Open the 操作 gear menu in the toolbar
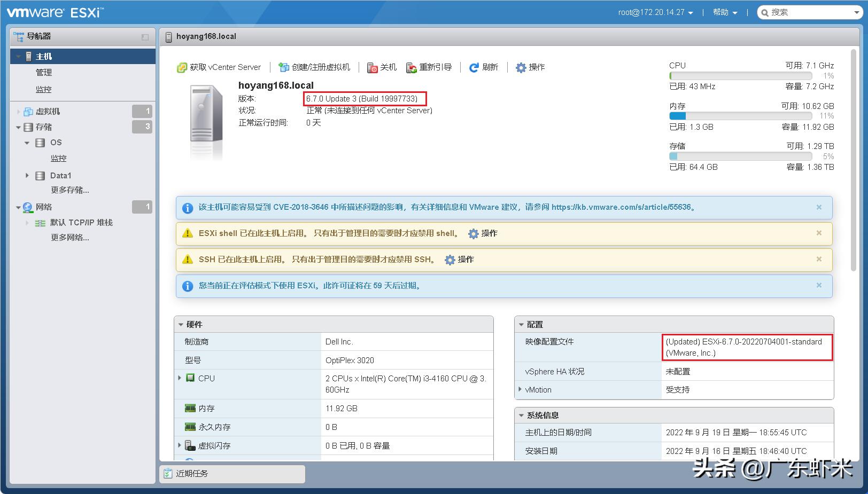 point(520,67)
